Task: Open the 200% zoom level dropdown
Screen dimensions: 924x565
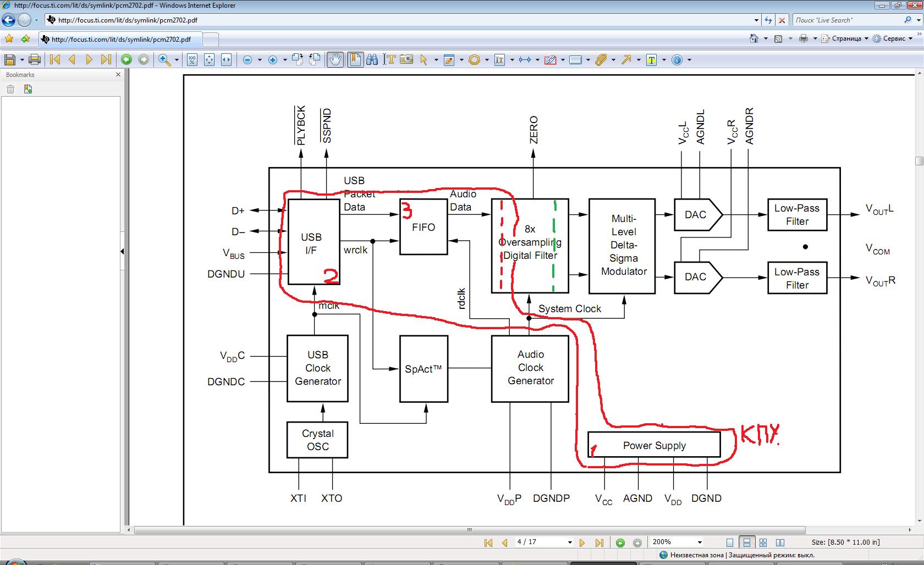Action: pos(699,542)
